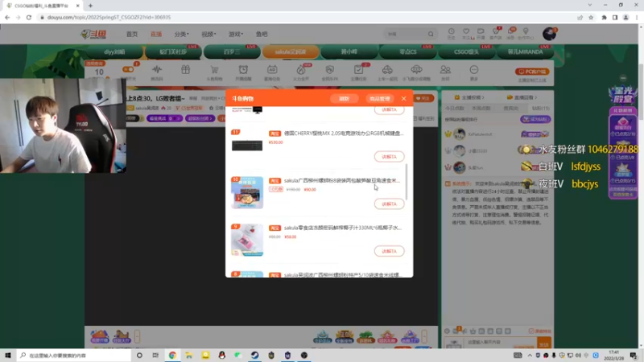644x362 pixels.
Task: Open 鱼吧 from the navigation bar
Action: point(262,34)
